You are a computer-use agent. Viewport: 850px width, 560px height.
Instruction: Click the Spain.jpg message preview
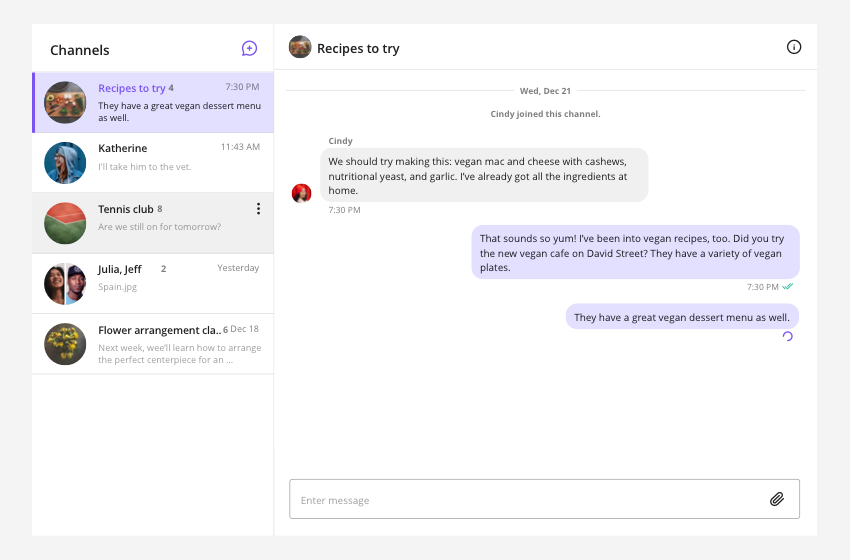coord(118,287)
